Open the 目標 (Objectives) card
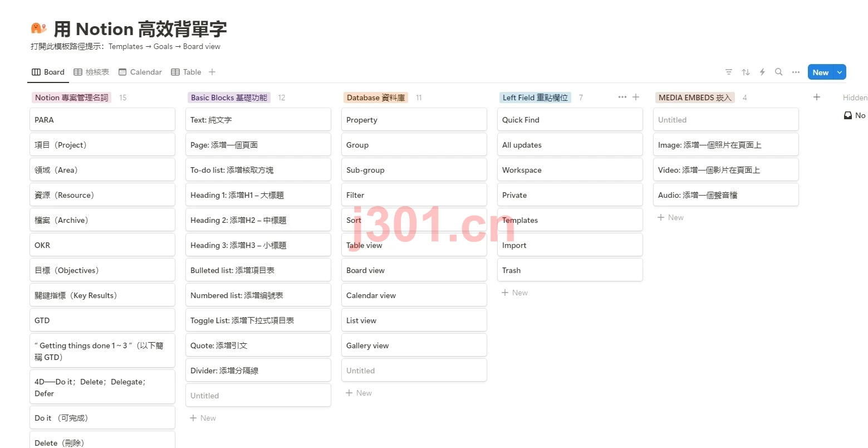The width and height of the screenshot is (868, 448). (x=102, y=270)
